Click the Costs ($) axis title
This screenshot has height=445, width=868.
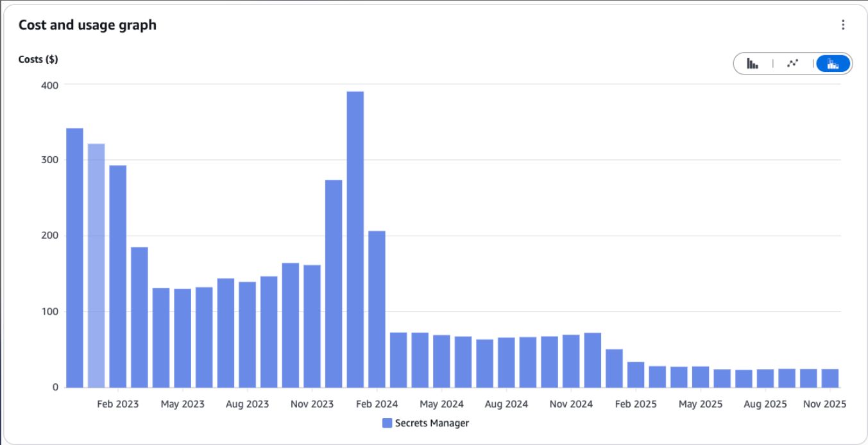[x=38, y=60]
